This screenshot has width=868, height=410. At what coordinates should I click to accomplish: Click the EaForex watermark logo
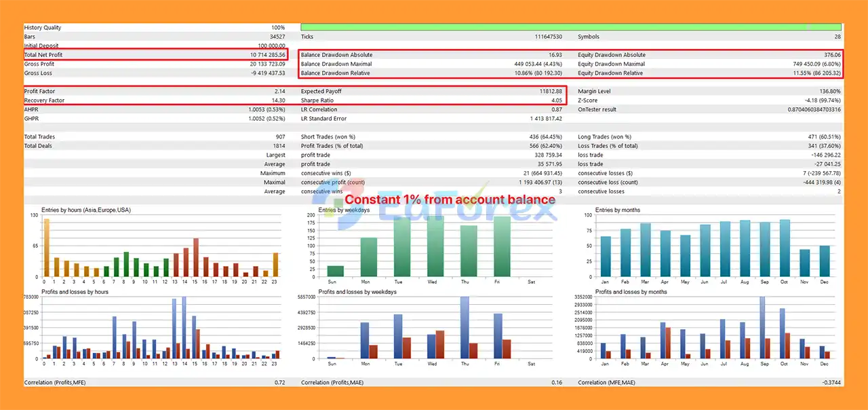coord(434,204)
